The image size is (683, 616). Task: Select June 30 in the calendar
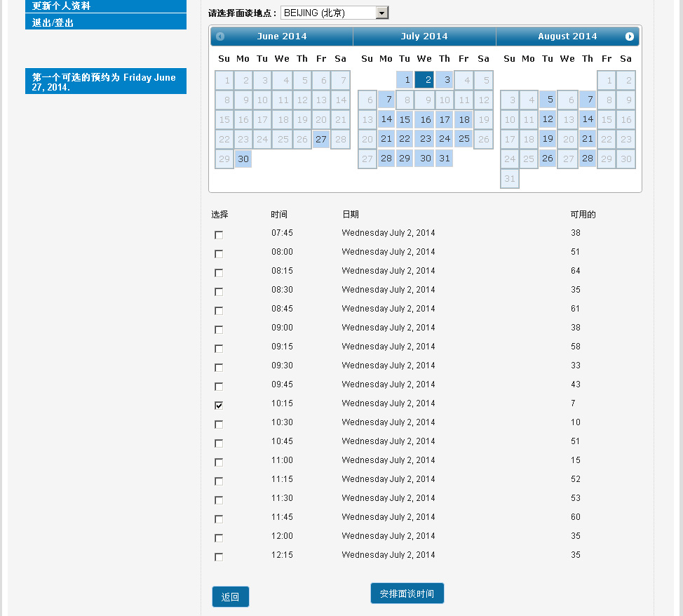click(243, 159)
